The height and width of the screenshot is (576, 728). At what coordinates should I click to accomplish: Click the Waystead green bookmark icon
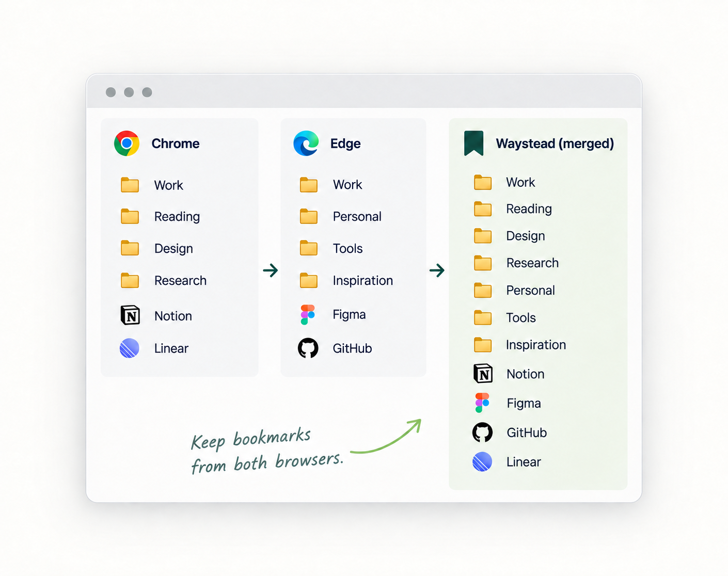pos(473,143)
